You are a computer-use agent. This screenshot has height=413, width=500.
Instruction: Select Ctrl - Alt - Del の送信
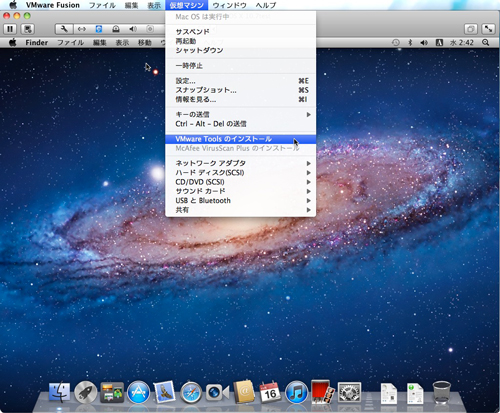tap(240, 124)
